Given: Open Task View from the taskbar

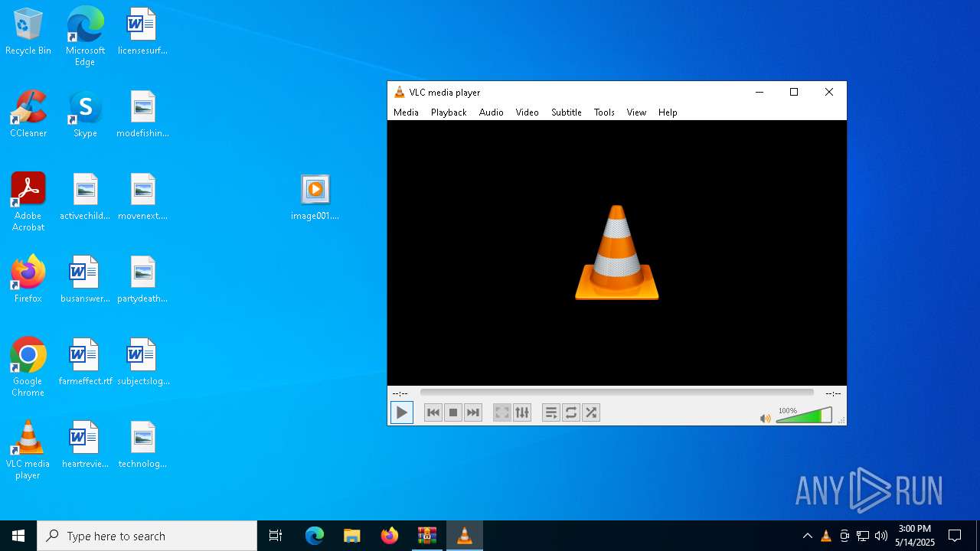Looking at the screenshot, I should (276, 536).
